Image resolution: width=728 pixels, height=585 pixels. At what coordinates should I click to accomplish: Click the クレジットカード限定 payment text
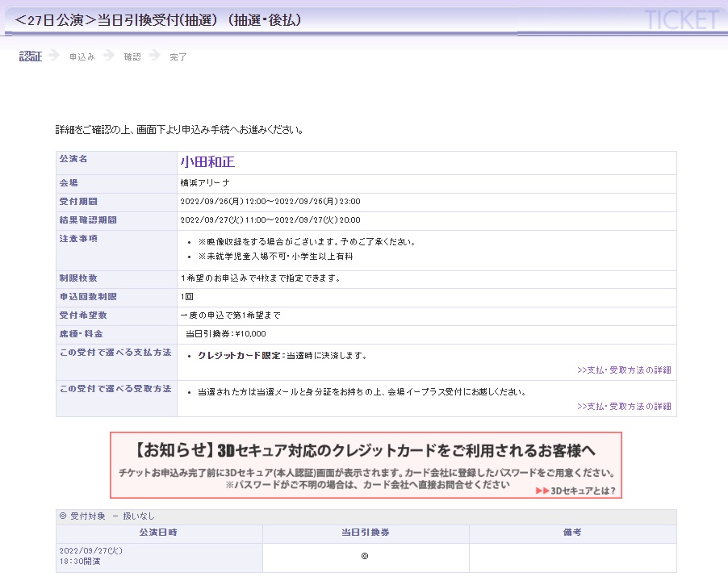(282, 356)
